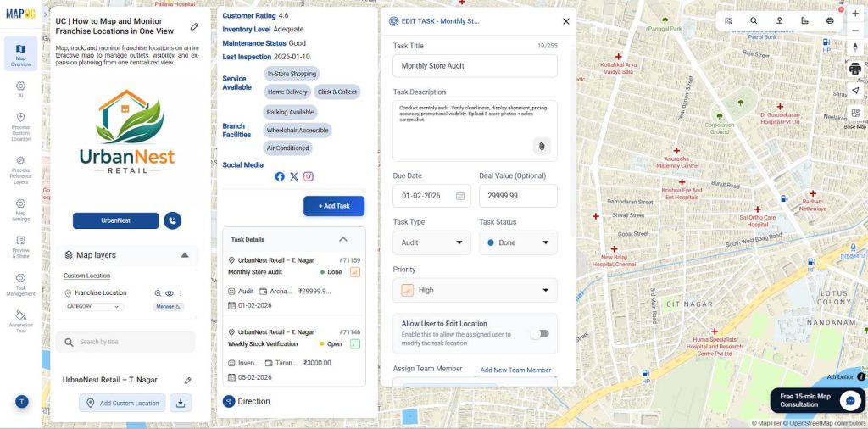Click the zoom out minus button on map

855,31
